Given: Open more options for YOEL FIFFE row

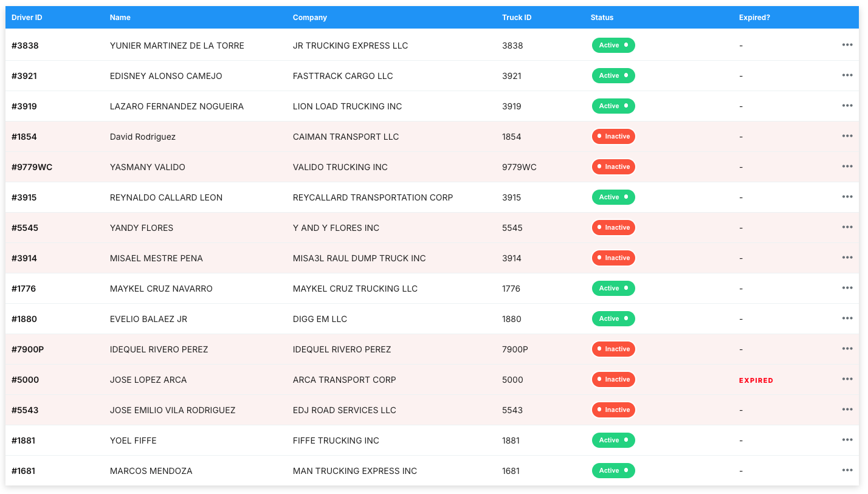Looking at the screenshot, I should pos(847,440).
